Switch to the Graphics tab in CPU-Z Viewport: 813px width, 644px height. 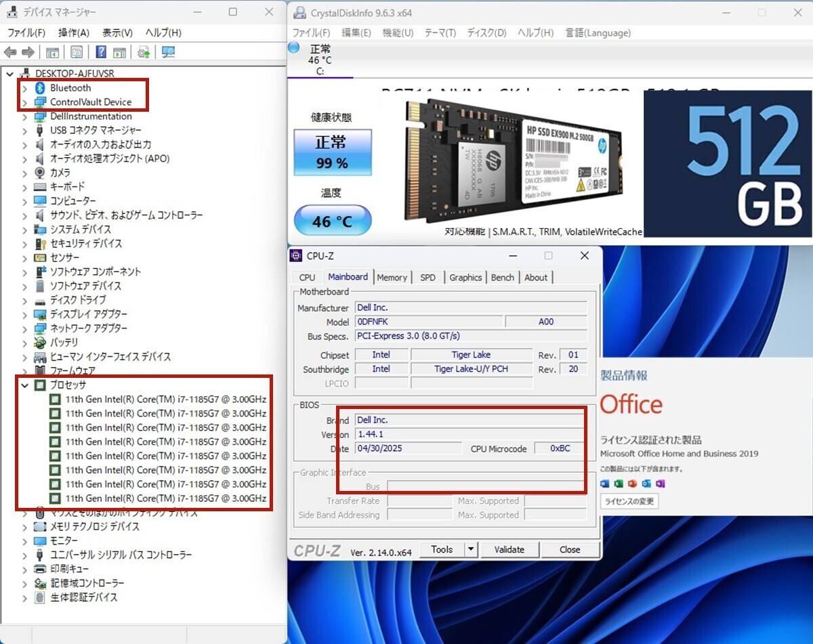point(465,278)
